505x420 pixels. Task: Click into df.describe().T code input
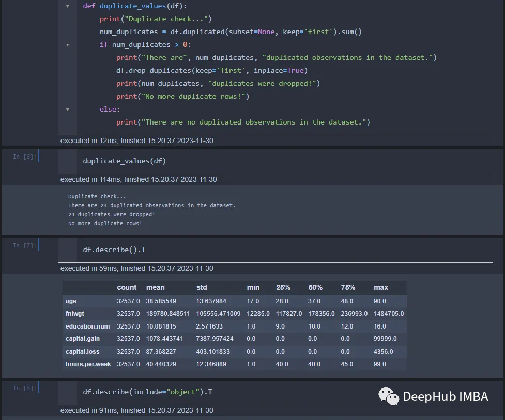[114, 250]
